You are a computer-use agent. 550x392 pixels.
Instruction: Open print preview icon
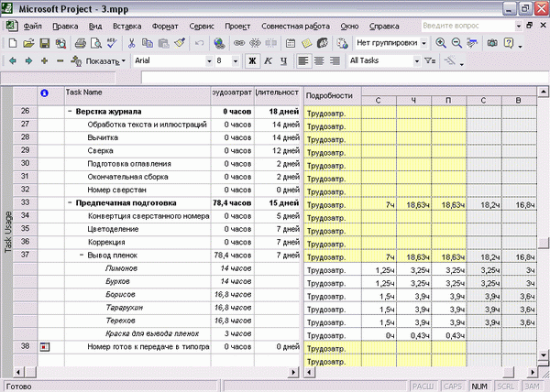pyautogui.click(x=95, y=43)
